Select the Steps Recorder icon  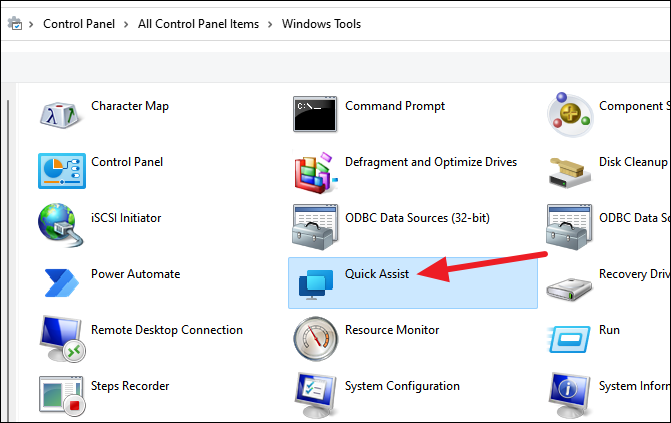[62, 396]
